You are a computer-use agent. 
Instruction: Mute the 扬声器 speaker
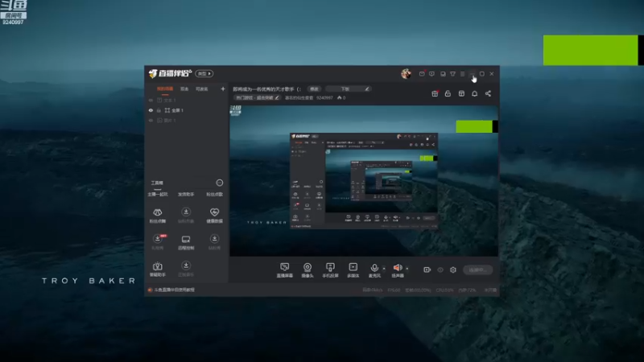tap(398, 270)
